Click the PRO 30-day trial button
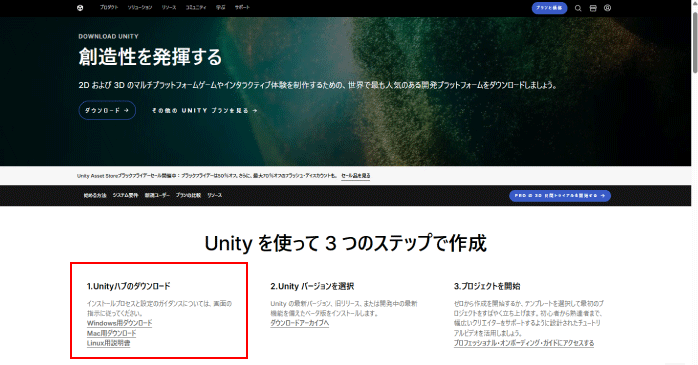This screenshot has height=365, width=698. (560, 196)
